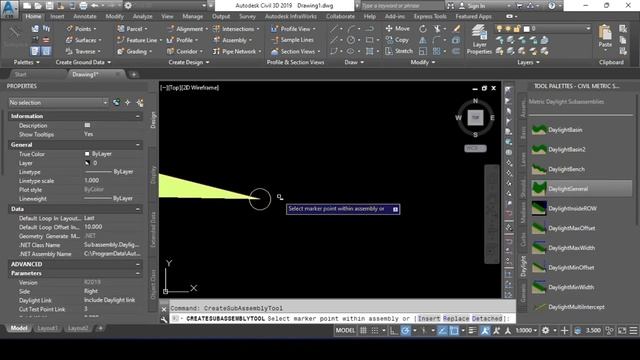Click the Move tool
640x360 pixels.
pyautogui.click(x=398, y=29)
